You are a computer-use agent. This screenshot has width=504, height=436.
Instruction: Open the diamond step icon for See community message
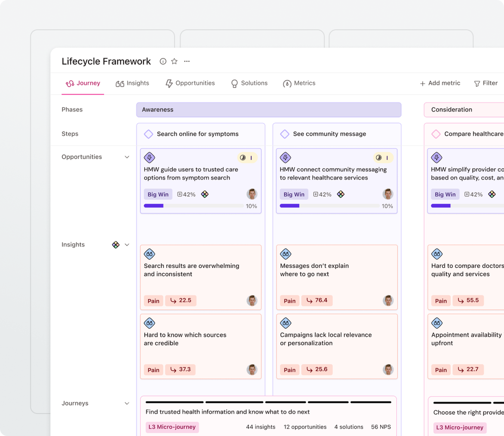[285, 134]
